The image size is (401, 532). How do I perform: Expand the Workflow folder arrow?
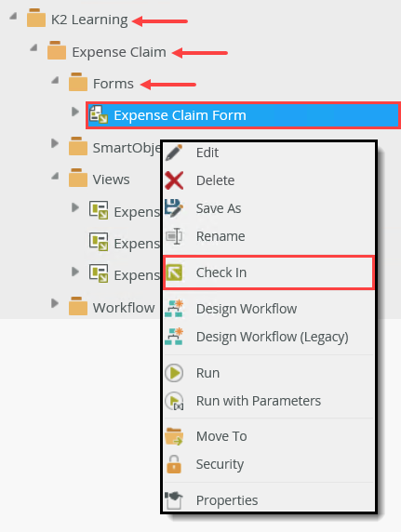click(55, 303)
